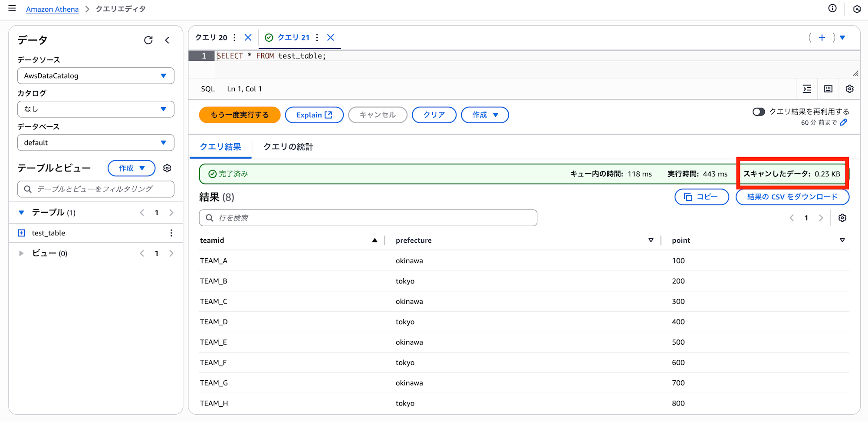Screen dimensions: 868x422
Task: Go to previous results page
Action: pos(792,218)
